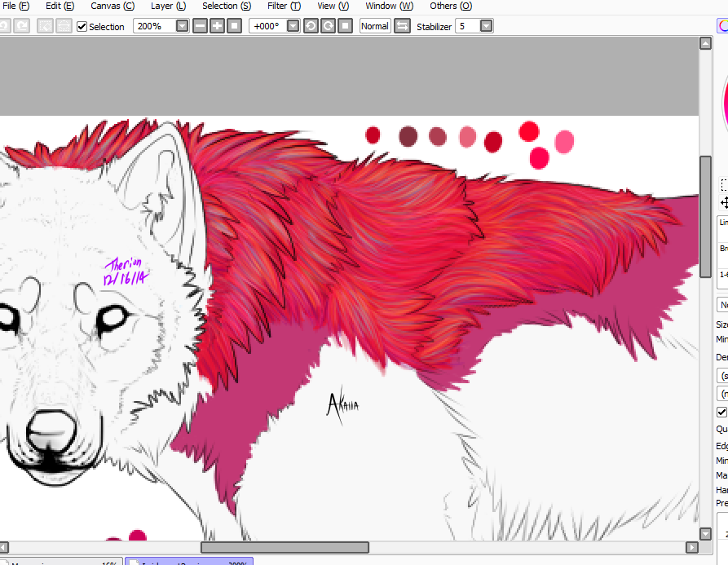The width and height of the screenshot is (728, 565).
Task: Click the zoom in plus button
Action: coord(217,26)
